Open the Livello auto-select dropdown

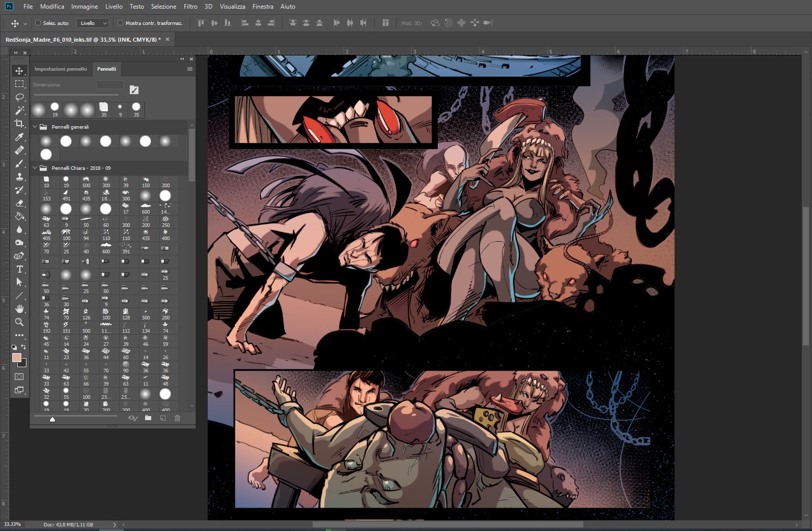pos(93,23)
